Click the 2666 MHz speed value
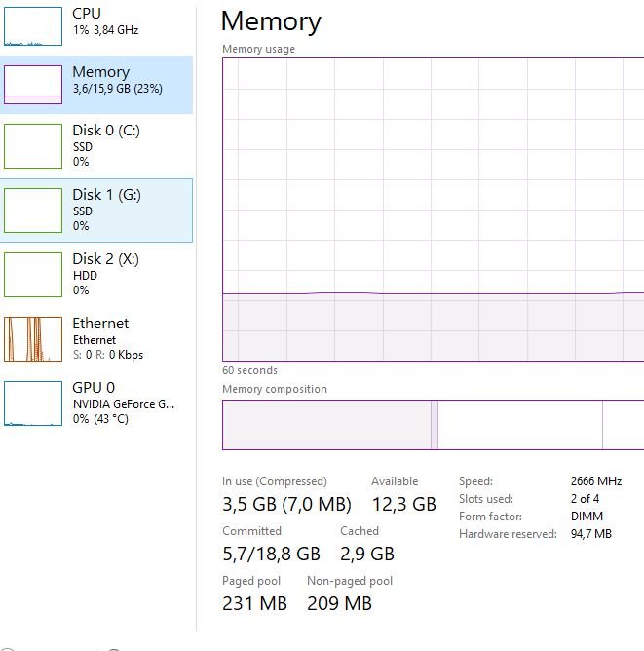The width and height of the screenshot is (644, 651). [595, 481]
